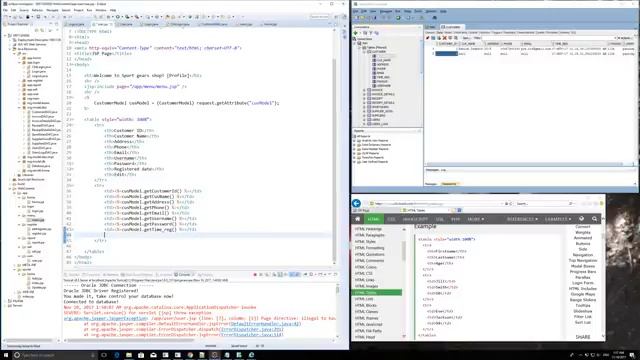Open the W3Schools search magnifier icon

pos(594,219)
